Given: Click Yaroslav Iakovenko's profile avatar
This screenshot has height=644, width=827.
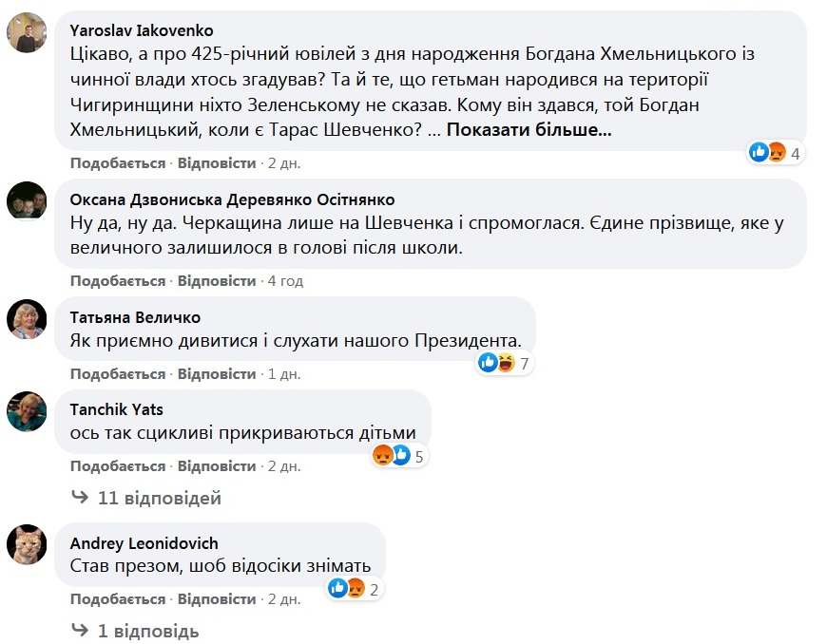Looking at the screenshot, I should tap(27, 33).
